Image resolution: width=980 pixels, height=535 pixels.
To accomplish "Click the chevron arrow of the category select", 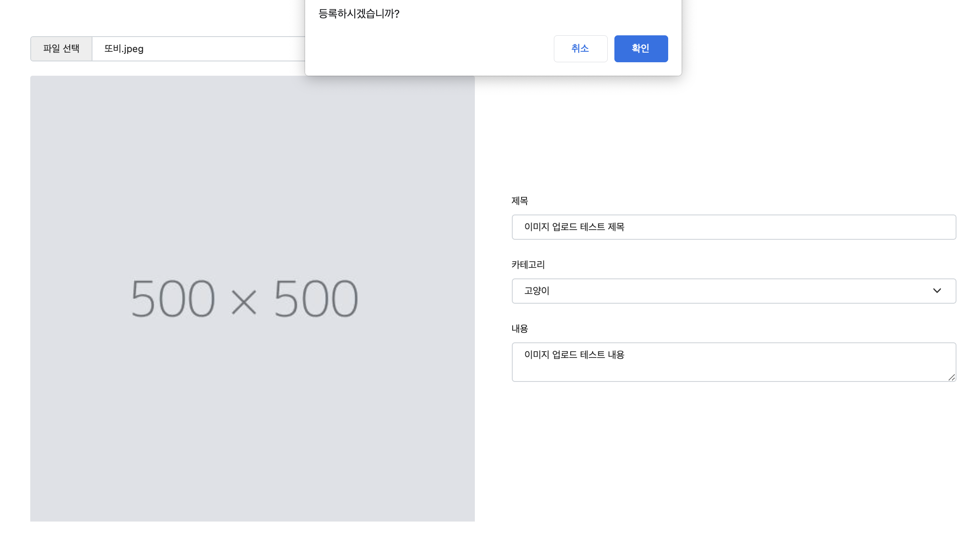I will pyautogui.click(x=937, y=291).
